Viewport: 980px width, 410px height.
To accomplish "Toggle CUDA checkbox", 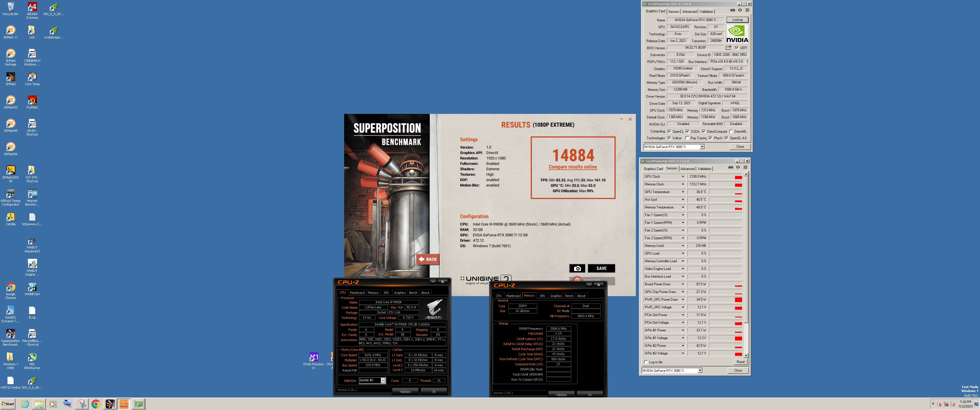I will (x=687, y=131).
